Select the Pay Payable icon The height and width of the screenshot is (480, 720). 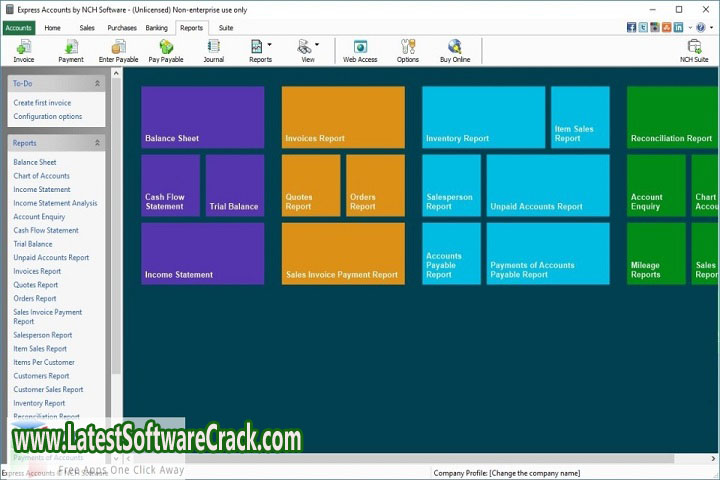pyautogui.click(x=166, y=47)
